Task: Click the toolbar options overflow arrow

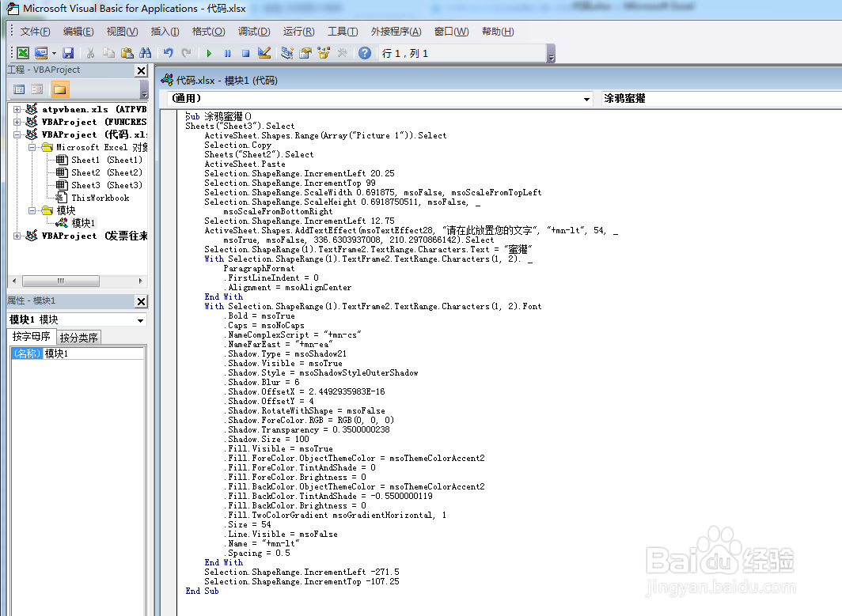Action: point(551,55)
